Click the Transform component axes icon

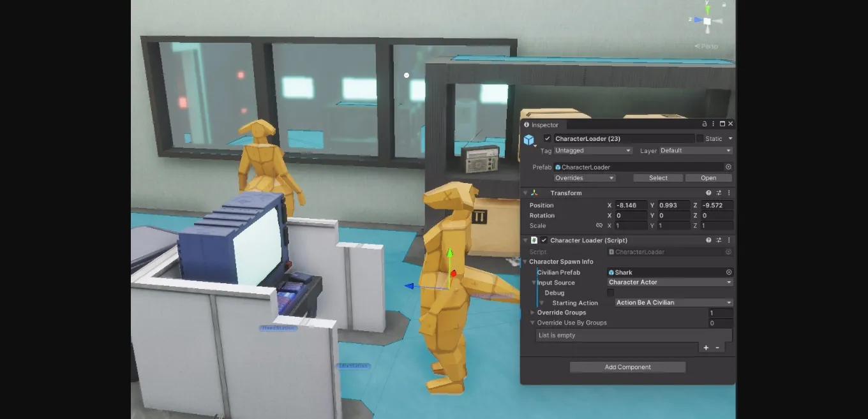(x=535, y=193)
